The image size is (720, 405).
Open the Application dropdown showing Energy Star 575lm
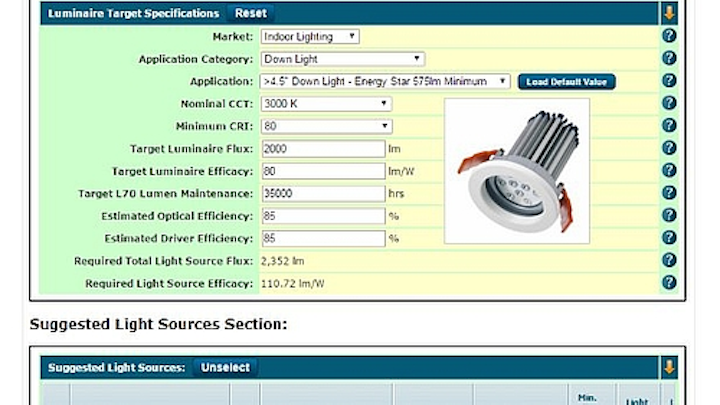tap(385, 81)
